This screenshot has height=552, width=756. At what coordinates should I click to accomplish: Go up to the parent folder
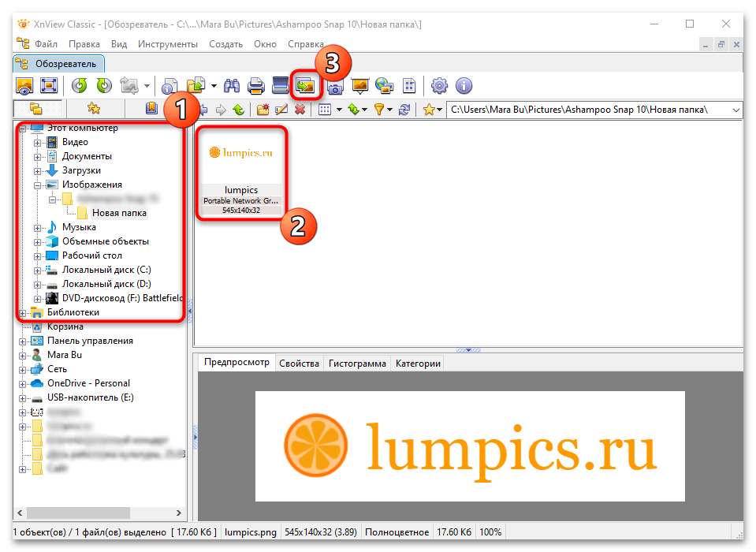point(239,110)
